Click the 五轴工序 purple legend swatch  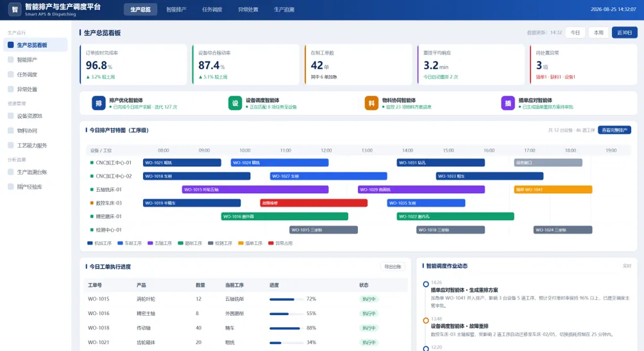150,243
